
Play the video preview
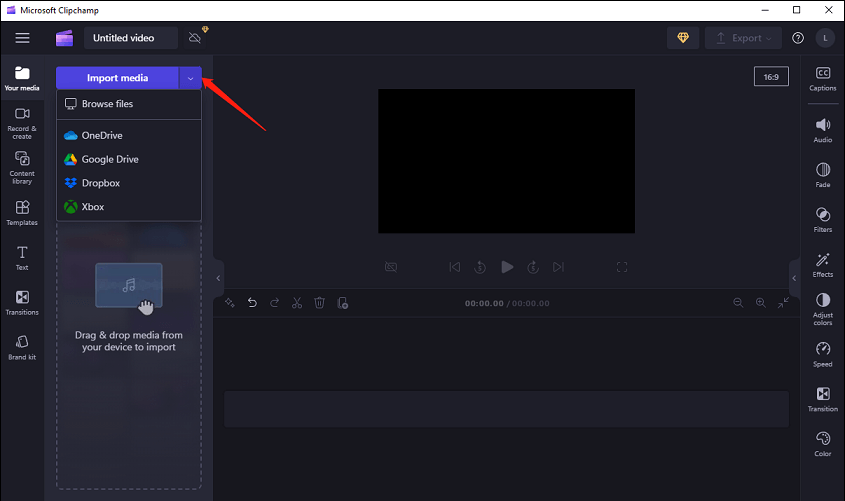pyautogui.click(x=507, y=267)
